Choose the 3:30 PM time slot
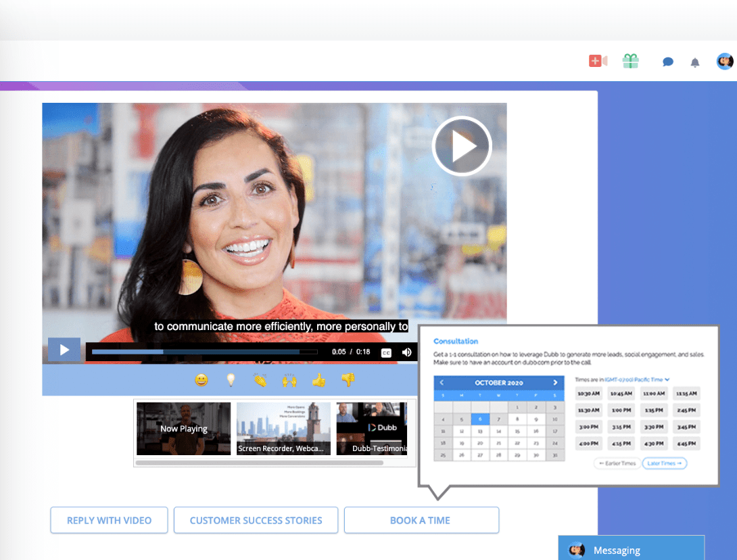The height and width of the screenshot is (560, 737). [654, 427]
